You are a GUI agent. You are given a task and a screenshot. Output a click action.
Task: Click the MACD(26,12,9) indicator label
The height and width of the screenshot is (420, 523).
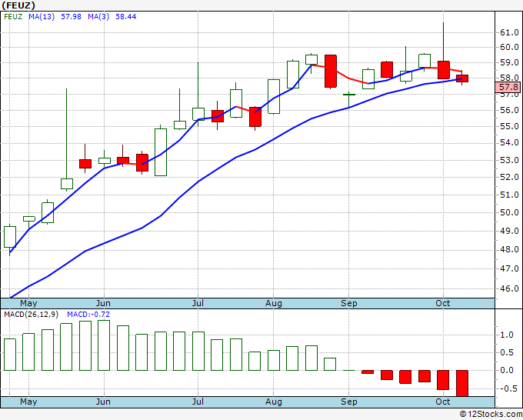click(x=31, y=315)
